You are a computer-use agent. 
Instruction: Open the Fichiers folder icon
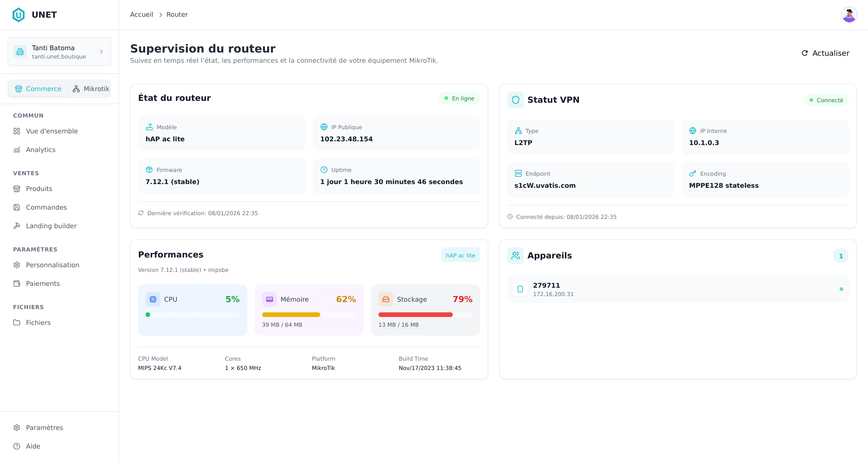tap(17, 323)
